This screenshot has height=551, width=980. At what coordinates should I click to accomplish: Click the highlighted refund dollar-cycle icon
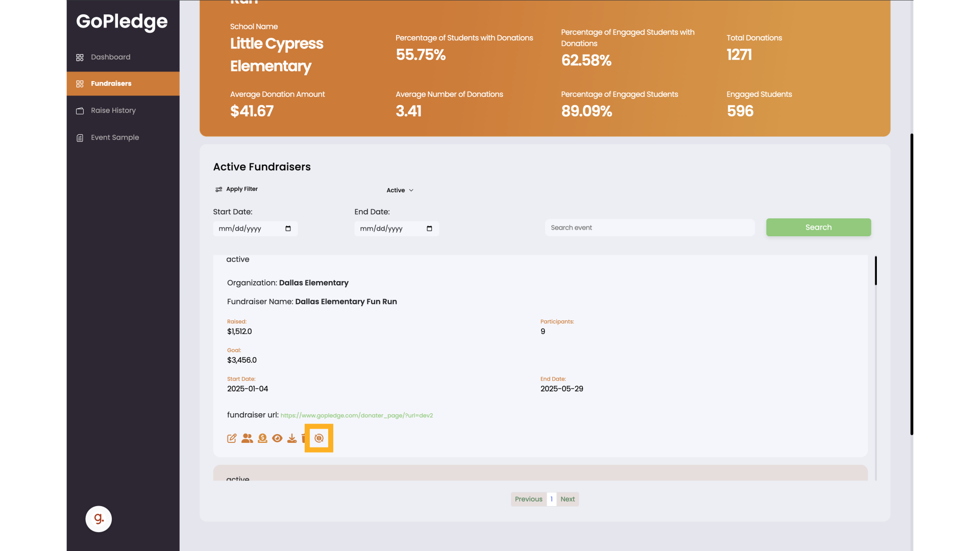tap(319, 438)
